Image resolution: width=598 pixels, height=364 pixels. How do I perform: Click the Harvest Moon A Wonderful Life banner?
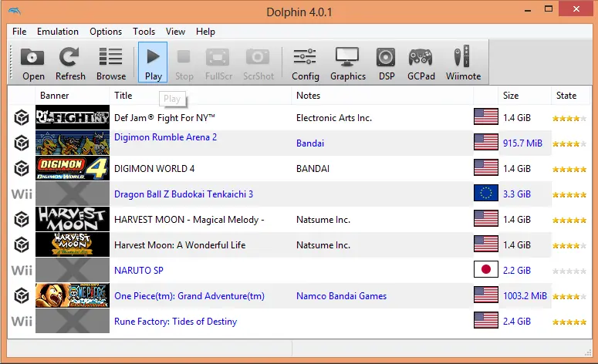pyautogui.click(x=73, y=244)
